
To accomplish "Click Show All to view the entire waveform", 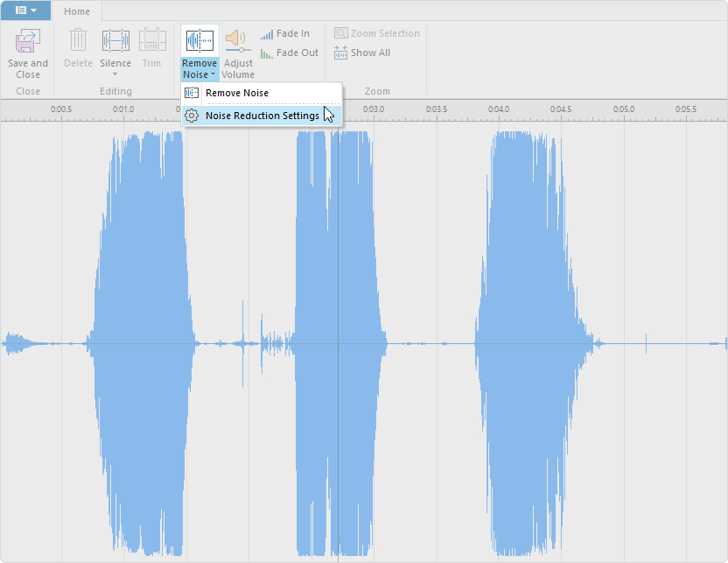I will coord(362,53).
